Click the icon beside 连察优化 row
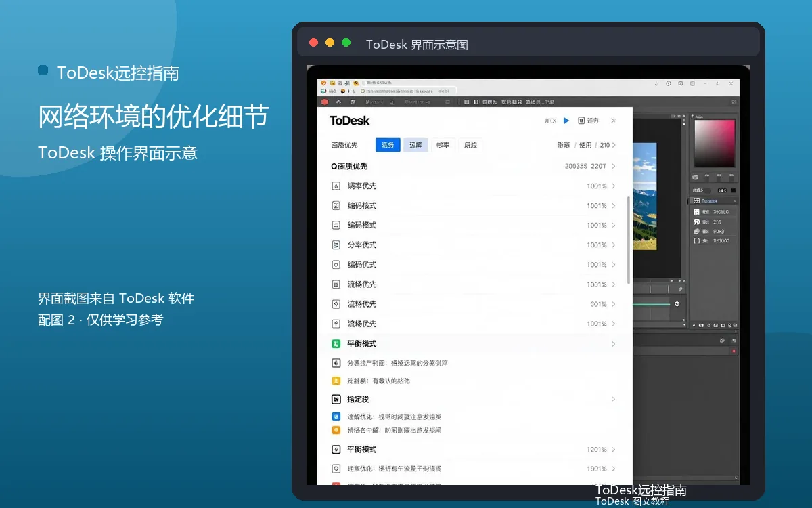This screenshot has width=812, height=508. (x=336, y=468)
